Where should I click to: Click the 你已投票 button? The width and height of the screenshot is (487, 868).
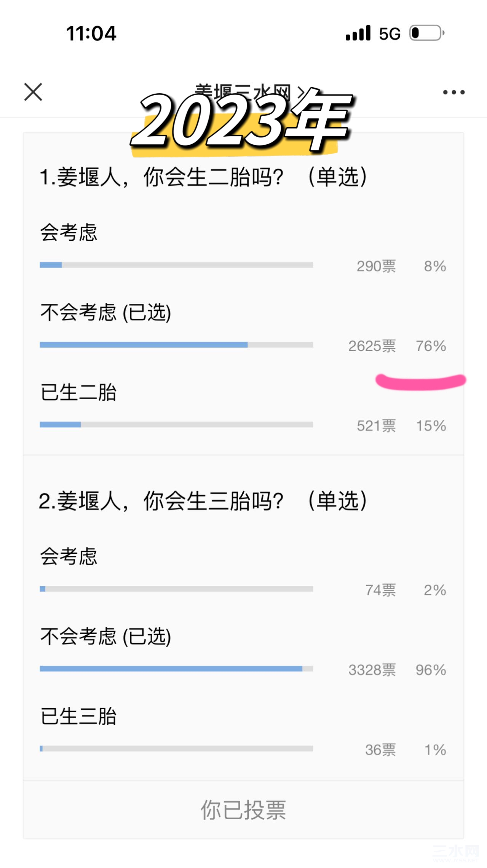point(243,810)
